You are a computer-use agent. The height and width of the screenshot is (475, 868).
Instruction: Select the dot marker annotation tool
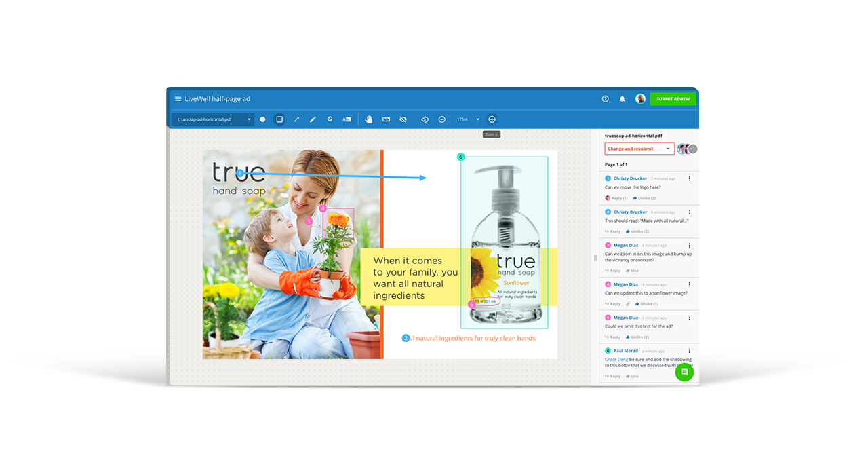263,119
